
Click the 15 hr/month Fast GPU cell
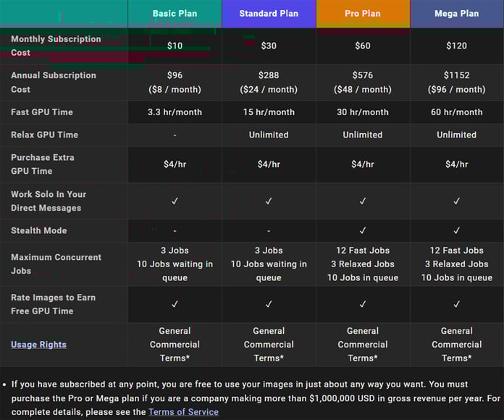(269, 112)
